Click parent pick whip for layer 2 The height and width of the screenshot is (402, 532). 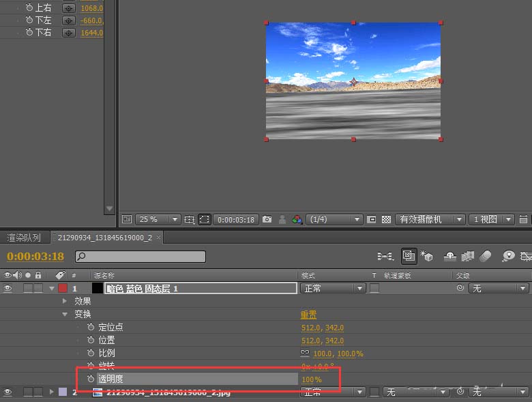click(460, 392)
